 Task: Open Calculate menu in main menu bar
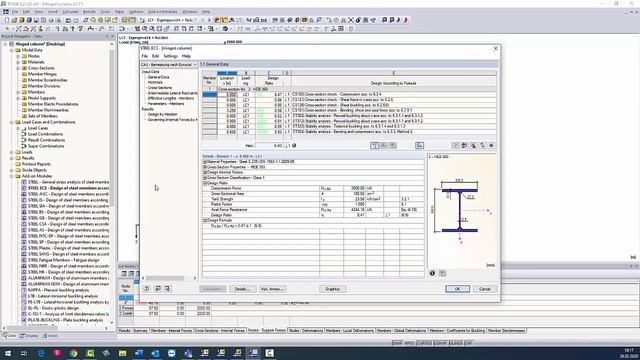click(x=70, y=12)
